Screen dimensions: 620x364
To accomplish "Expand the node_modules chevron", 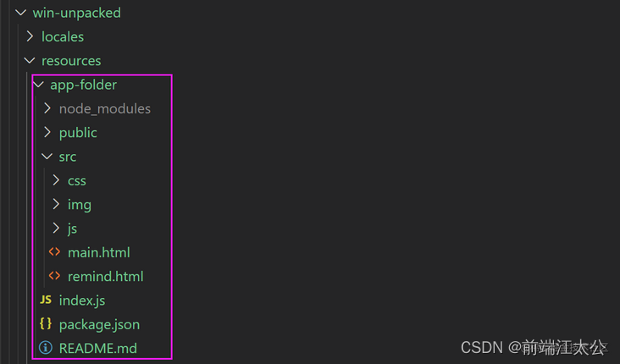I will [47, 108].
